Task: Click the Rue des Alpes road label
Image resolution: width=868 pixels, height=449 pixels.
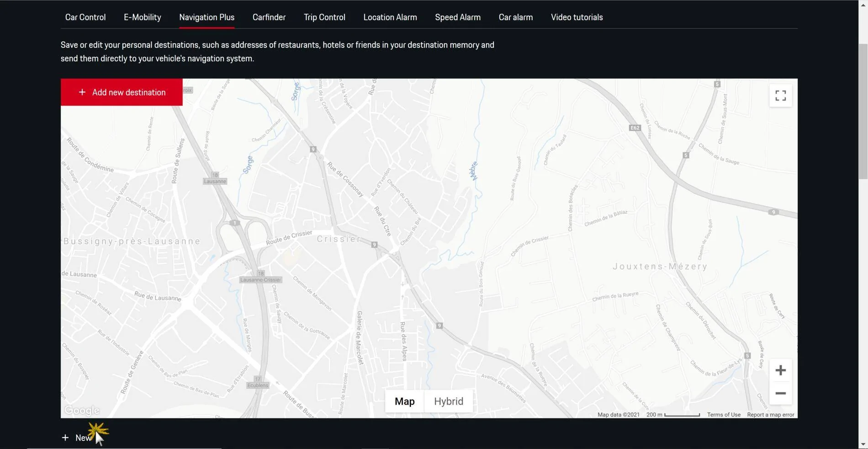Action: tap(403, 342)
